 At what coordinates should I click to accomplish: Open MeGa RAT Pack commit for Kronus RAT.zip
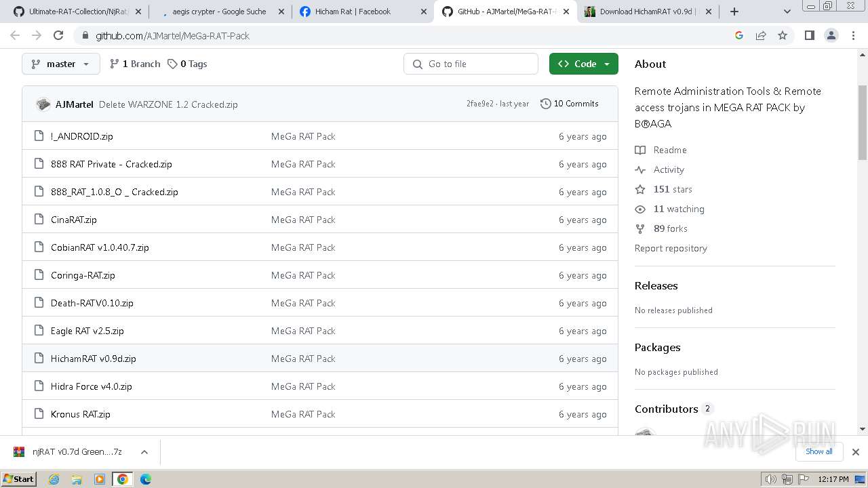pos(303,414)
